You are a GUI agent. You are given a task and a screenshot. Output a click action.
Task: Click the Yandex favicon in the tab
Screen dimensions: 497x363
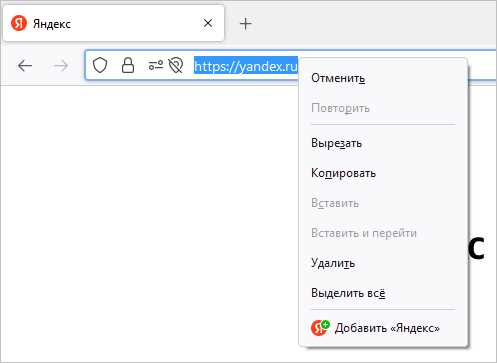(19, 23)
